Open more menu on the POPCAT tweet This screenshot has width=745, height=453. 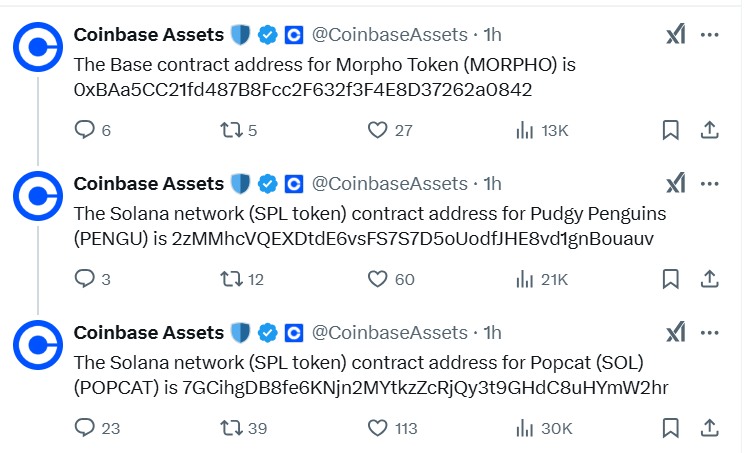point(710,333)
